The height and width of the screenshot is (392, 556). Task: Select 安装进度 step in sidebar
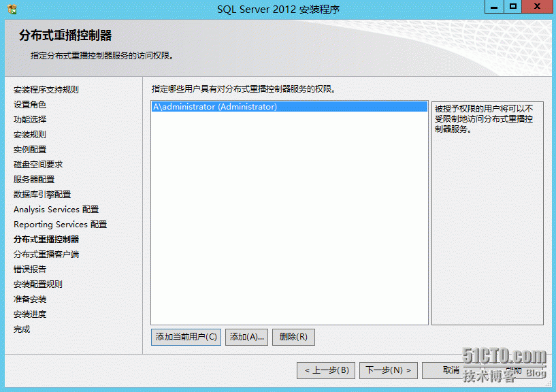point(30,314)
